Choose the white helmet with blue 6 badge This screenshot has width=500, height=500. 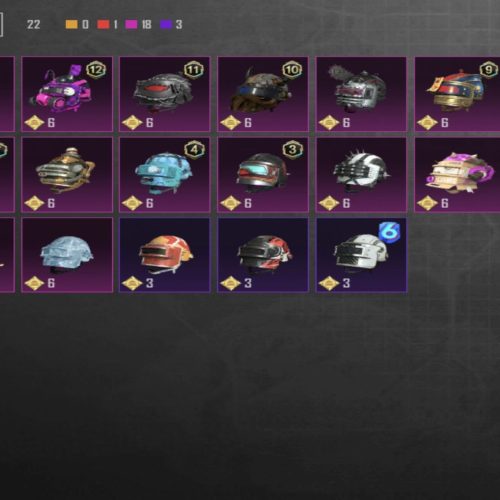(x=361, y=255)
